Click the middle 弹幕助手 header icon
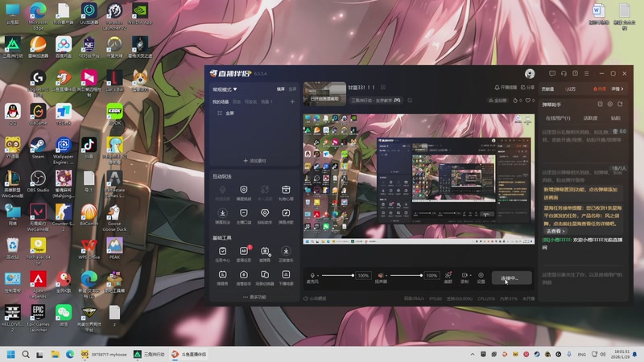This screenshot has height=362, width=644. [x=610, y=105]
